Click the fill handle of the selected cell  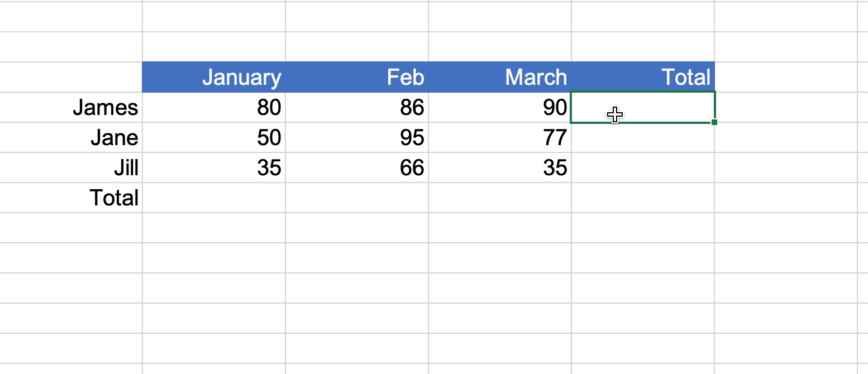(714, 122)
